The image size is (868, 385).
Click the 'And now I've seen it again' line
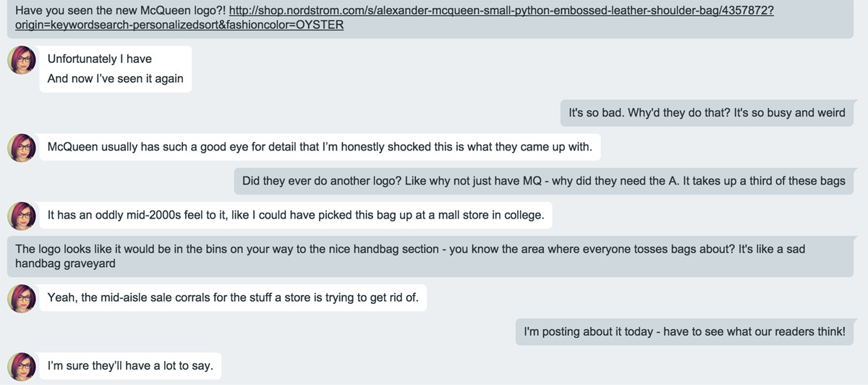click(x=116, y=79)
